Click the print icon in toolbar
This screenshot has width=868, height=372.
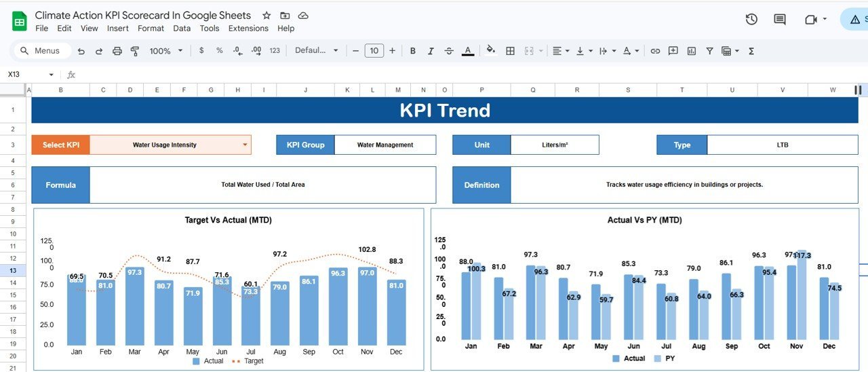pyautogui.click(x=117, y=51)
